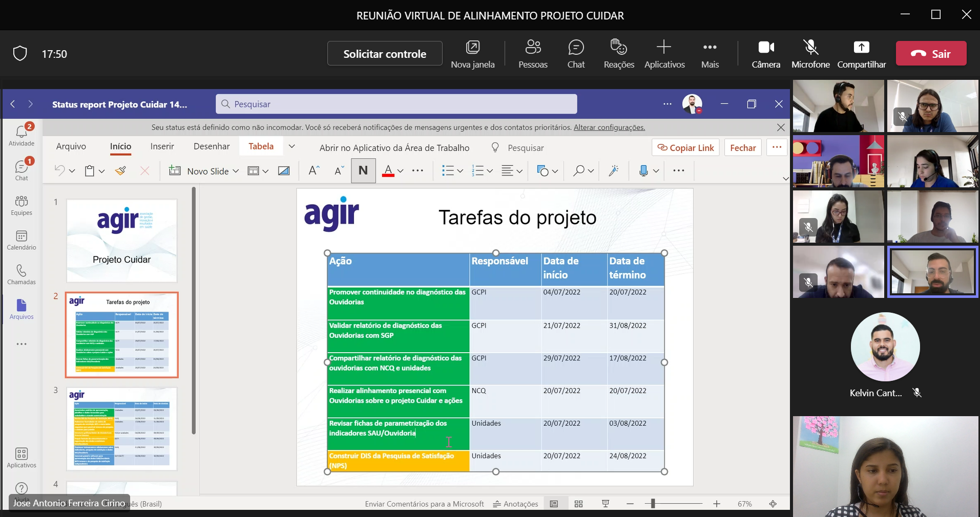Screen dimensions: 980x517
Task: Go back with the left arrow
Action: coord(13,104)
